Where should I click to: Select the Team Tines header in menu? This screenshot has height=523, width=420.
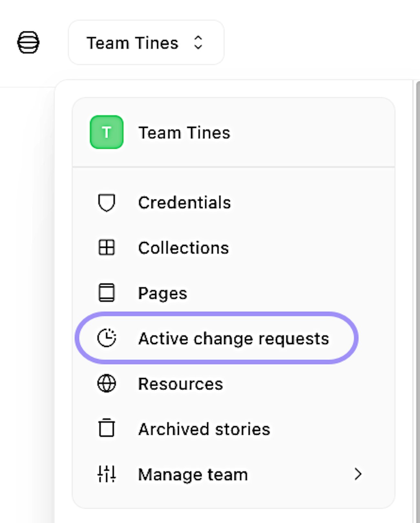[x=184, y=133]
